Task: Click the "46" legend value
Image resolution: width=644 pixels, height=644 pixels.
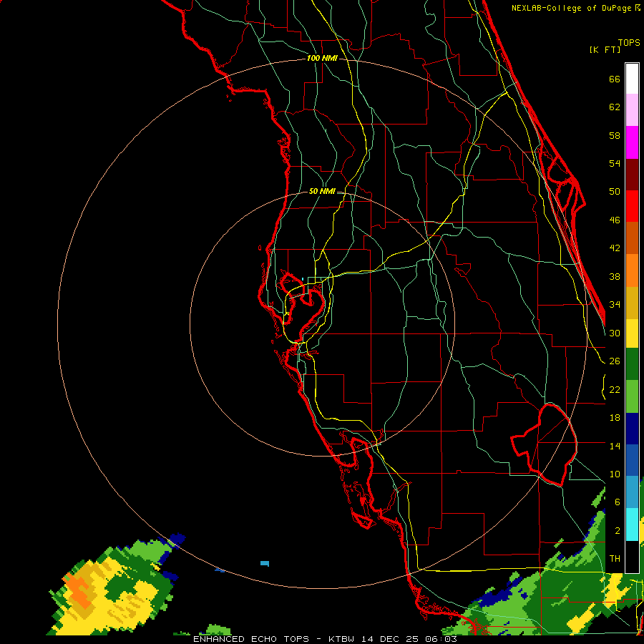Action: point(615,220)
